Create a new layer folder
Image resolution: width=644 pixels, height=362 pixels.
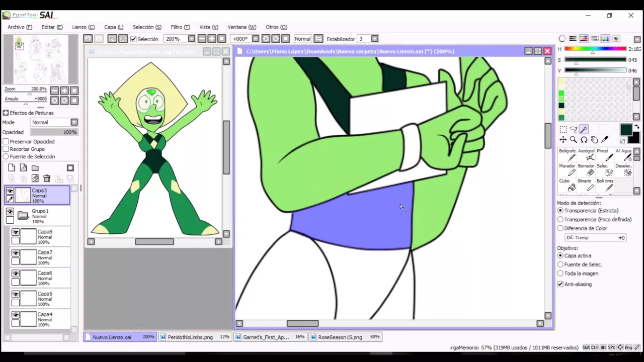coord(35,167)
